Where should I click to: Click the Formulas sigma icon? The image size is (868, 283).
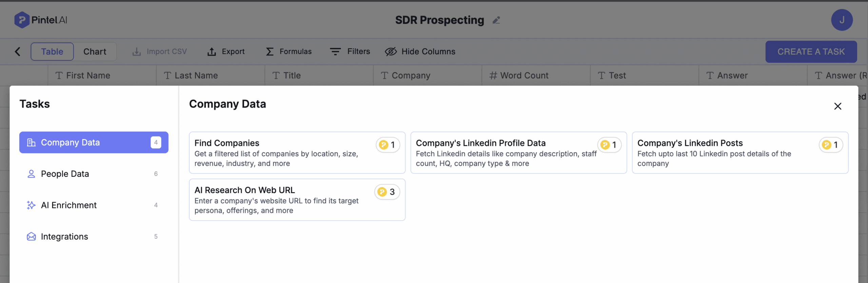270,52
